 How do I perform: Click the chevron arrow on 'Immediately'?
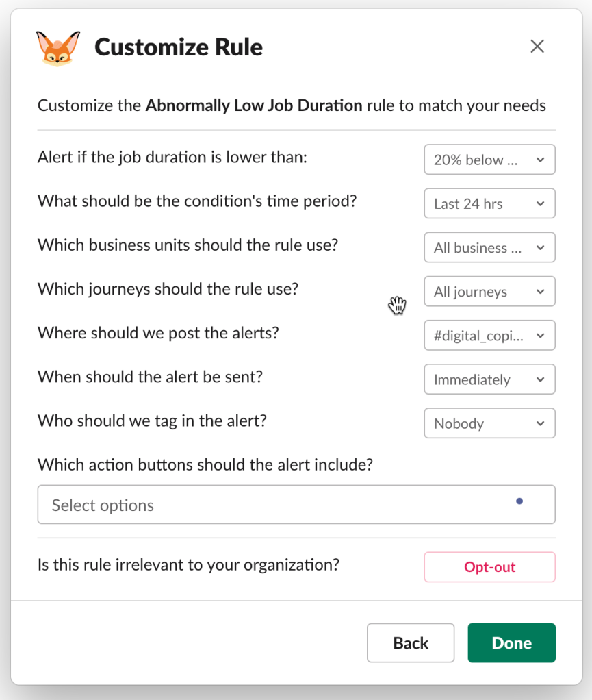coord(540,379)
